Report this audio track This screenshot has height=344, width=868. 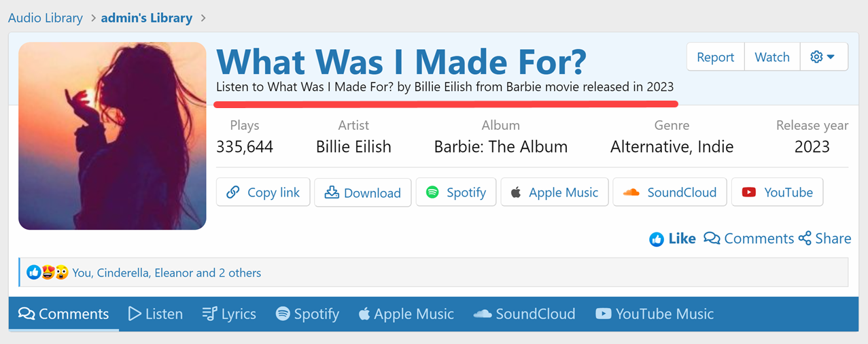click(715, 57)
